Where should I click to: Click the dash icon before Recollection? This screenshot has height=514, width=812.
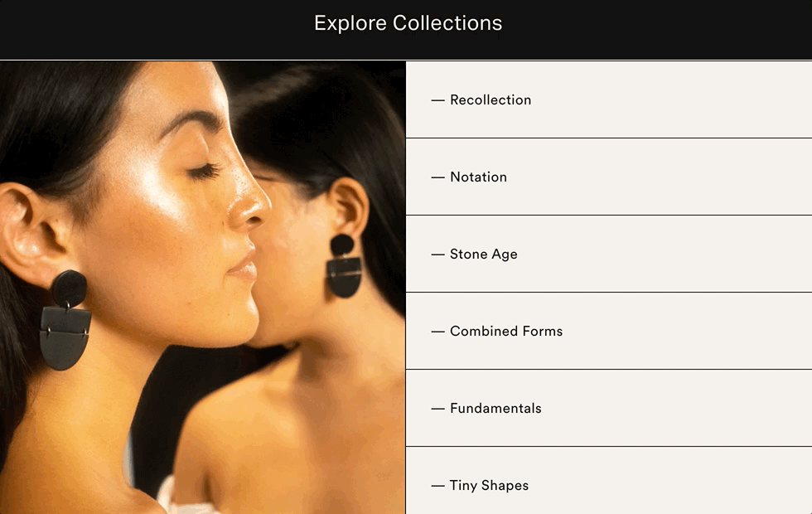(438, 100)
